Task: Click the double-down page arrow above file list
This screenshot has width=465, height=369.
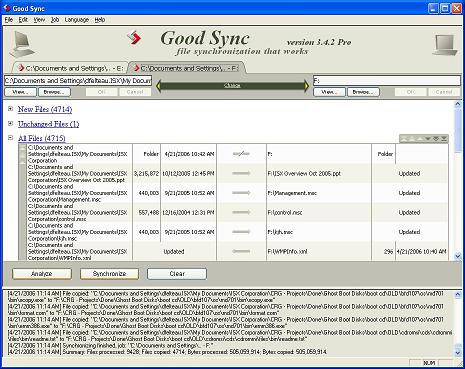Action: point(436,139)
